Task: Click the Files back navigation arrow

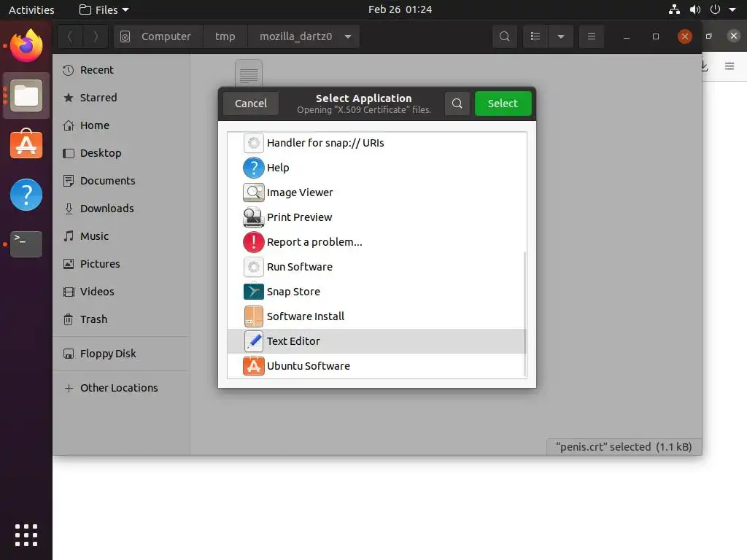Action: [x=70, y=36]
